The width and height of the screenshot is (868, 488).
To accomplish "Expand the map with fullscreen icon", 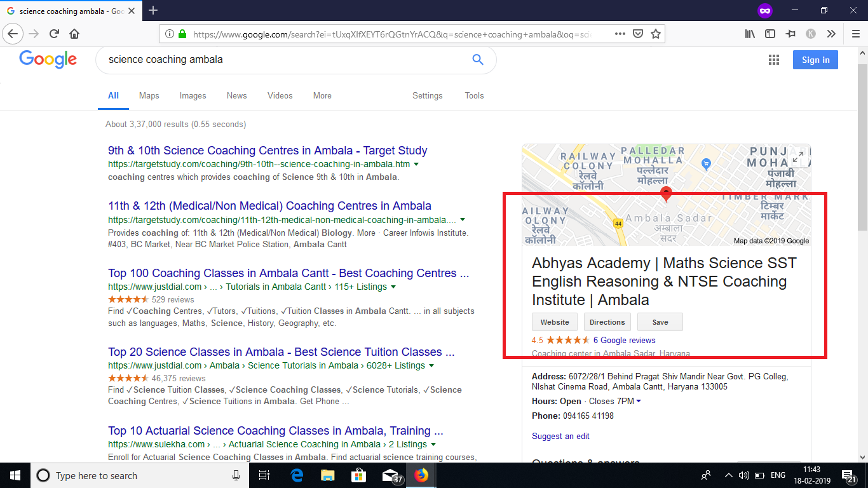I will pos(798,156).
